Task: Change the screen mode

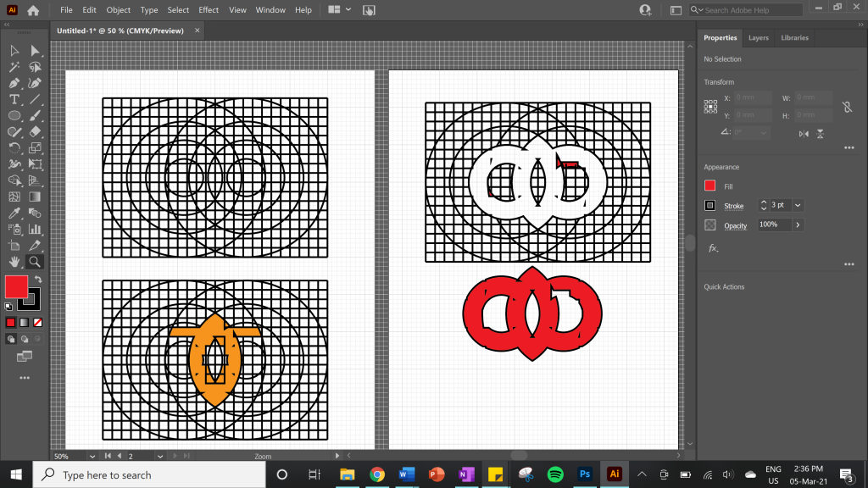Action: coord(25,357)
